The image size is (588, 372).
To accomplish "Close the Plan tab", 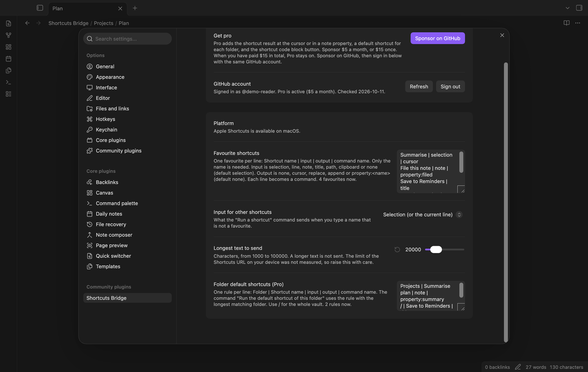I will pos(120,8).
